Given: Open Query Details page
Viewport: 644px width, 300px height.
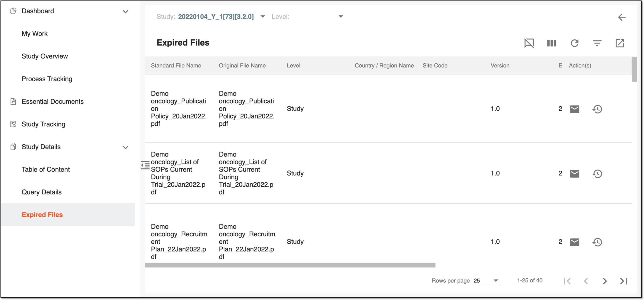Looking at the screenshot, I should click(x=41, y=192).
